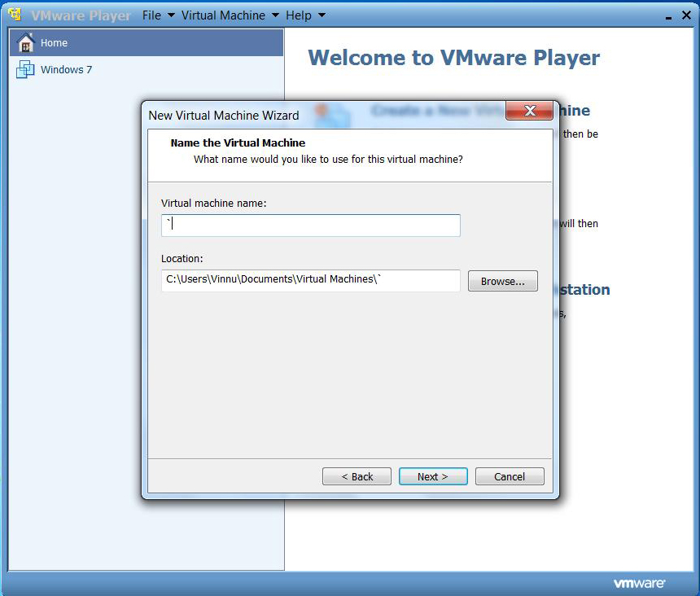Screen dimensions: 700x596
Task: Click the Browse... button
Action: point(503,281)
